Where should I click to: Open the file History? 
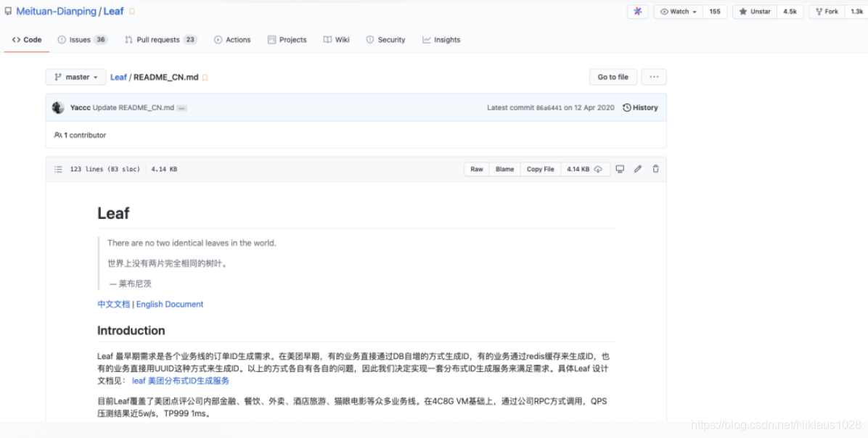click(x=641, y=108)
